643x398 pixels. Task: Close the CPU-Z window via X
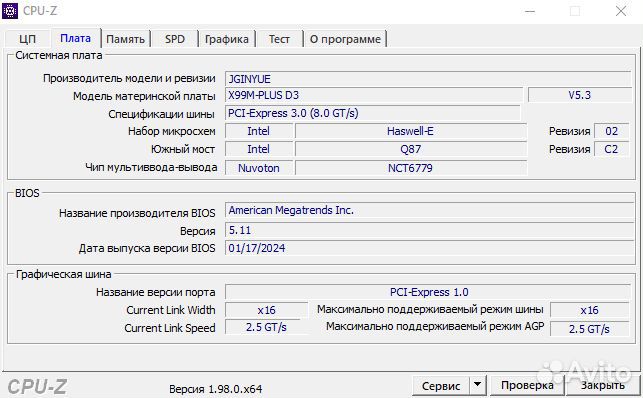621,11
